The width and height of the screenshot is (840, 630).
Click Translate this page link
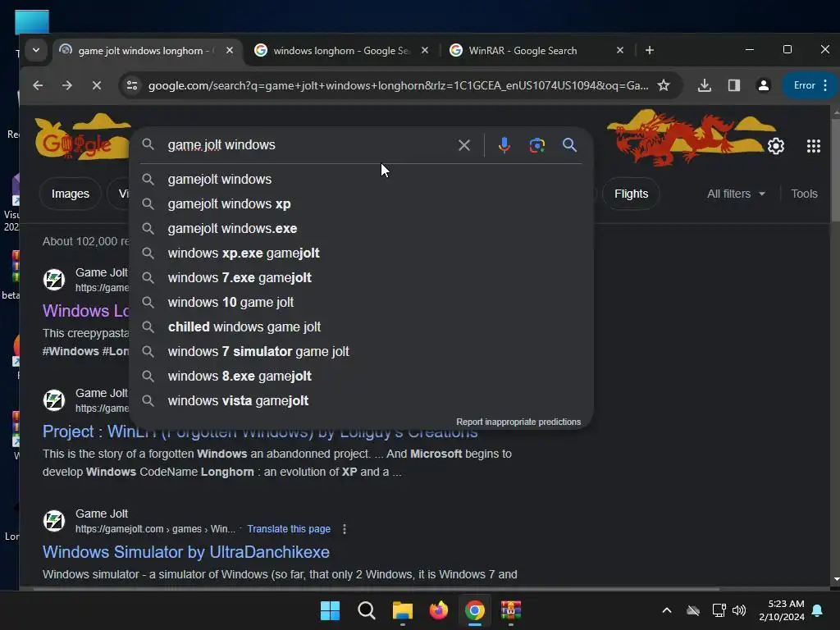(x=289, y=529)
